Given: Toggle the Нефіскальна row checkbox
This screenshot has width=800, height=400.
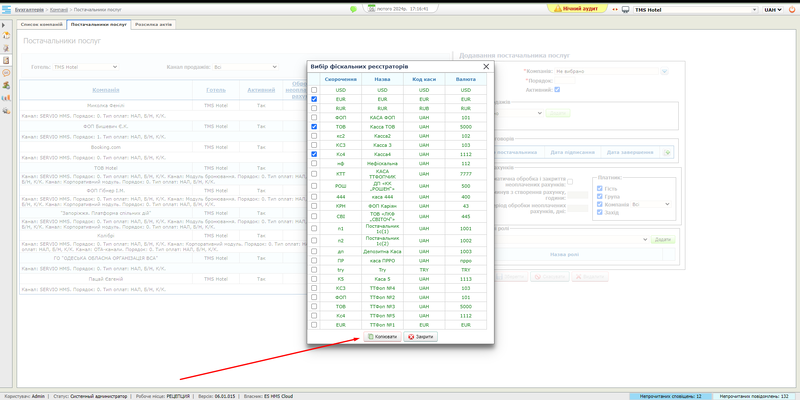Looking at the screenshot, I should point(314,163).
